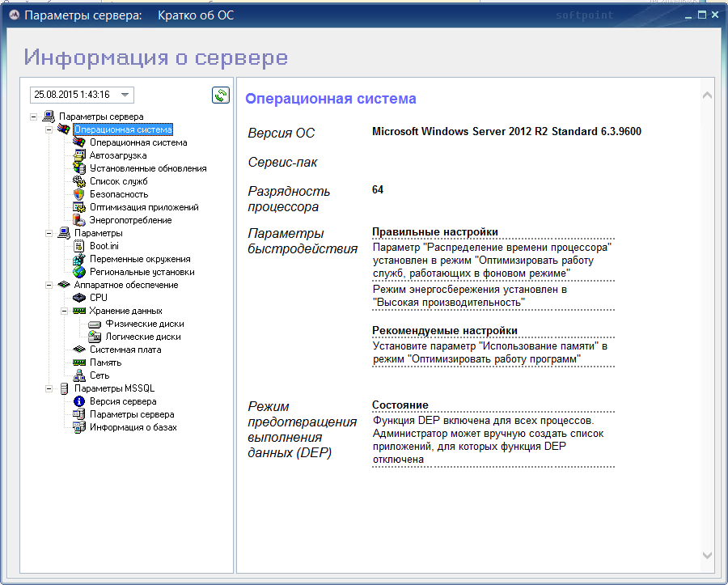Click the Хранение данных icon
This screenshot has width=728, height=585.
pyautogui.click(x=79, y=311)
